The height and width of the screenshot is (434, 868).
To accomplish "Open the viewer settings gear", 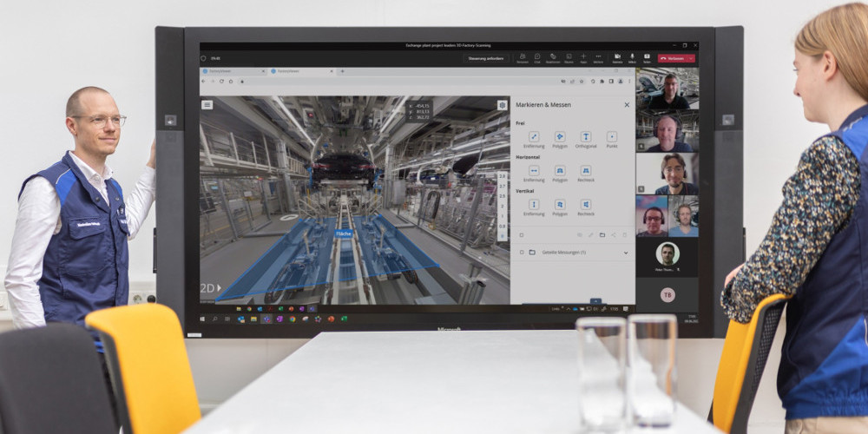I will [502, 105].
